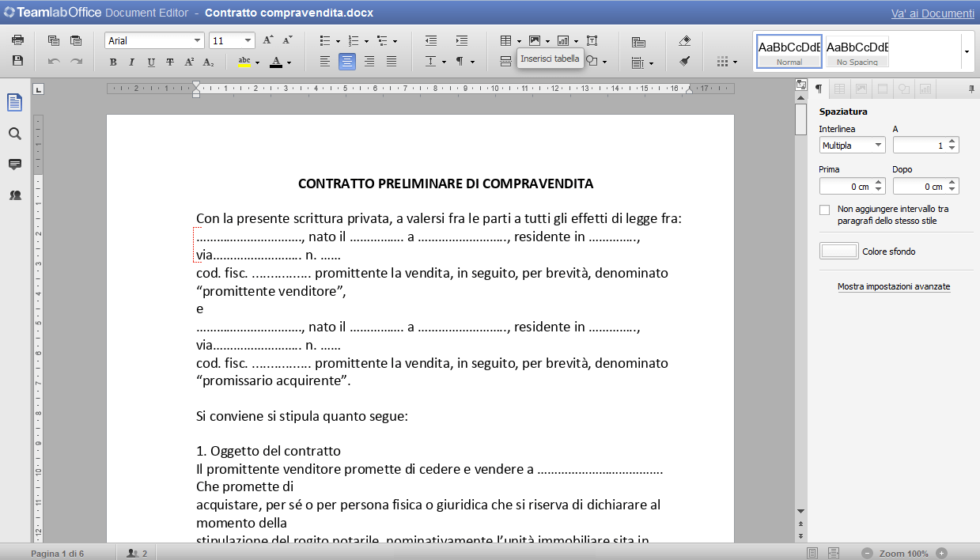Select the header settings tab in the right panel
The width and height of the screenshot is (980, 560).
(882, 89)
